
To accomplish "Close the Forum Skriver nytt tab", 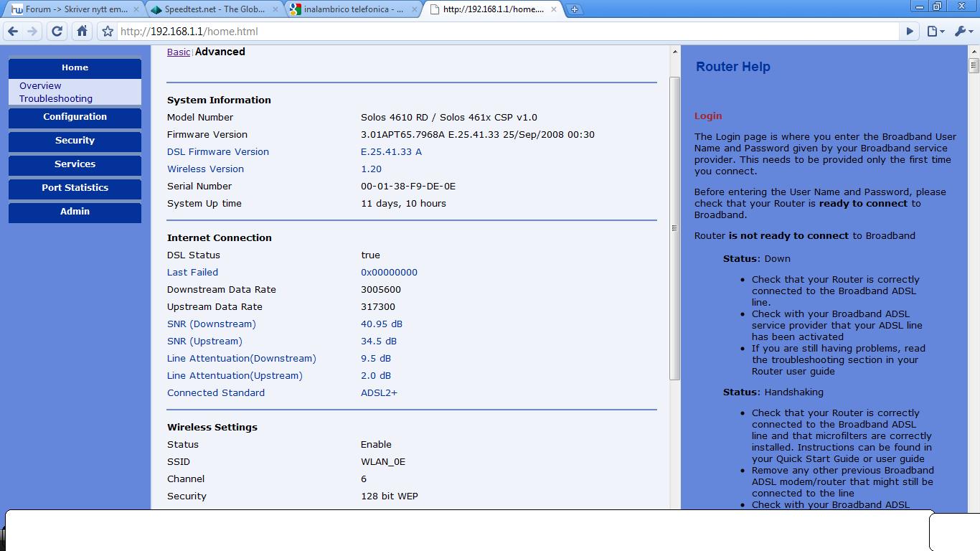I will [136, 9].
